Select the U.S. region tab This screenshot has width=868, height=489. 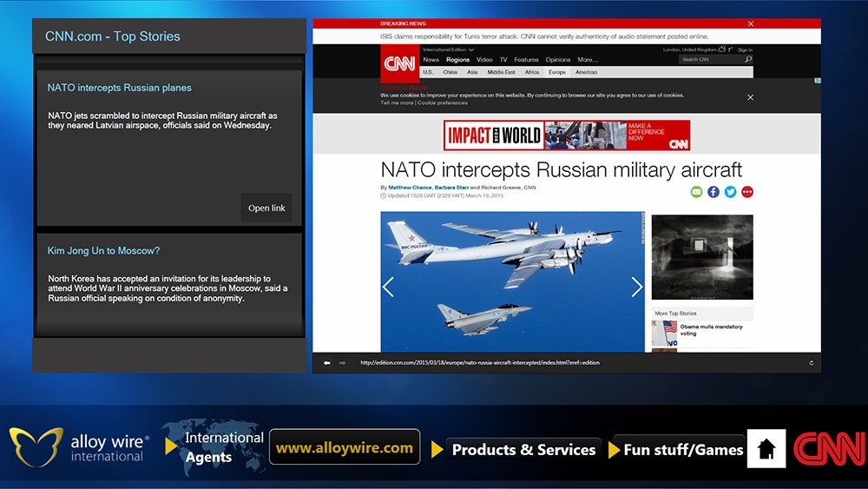tap(428, 72)
